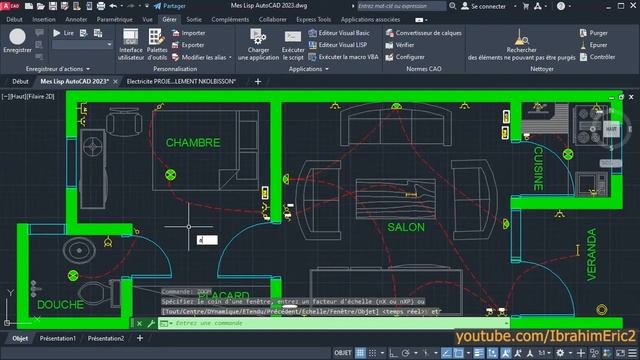Switch to the Vue ribbon tab
Viewport: 640px width, 360px height.
[x=147, y=19]
